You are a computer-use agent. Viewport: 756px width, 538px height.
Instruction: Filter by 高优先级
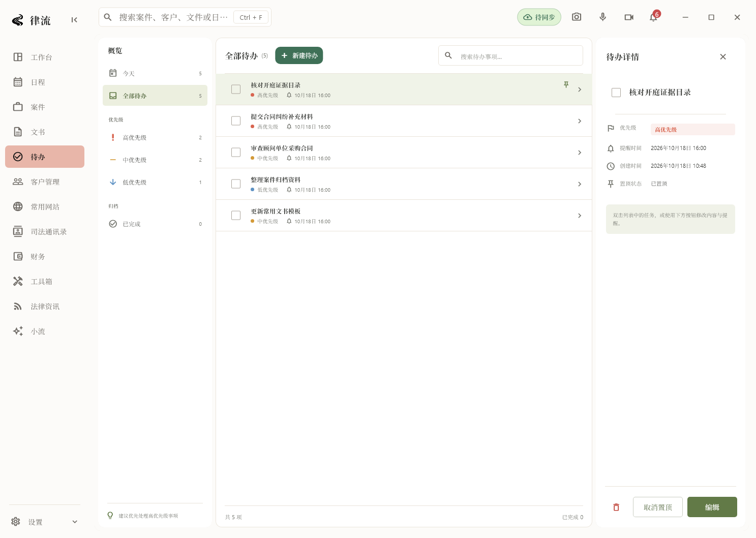155,137
